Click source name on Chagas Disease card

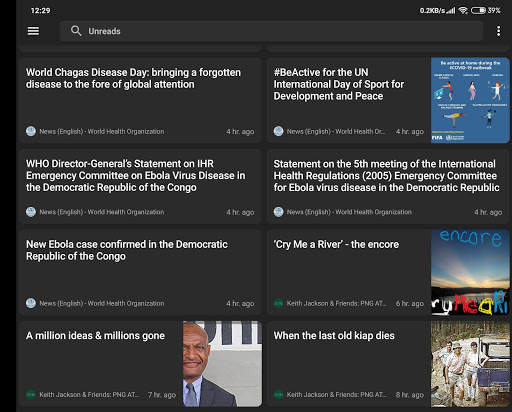102,131
